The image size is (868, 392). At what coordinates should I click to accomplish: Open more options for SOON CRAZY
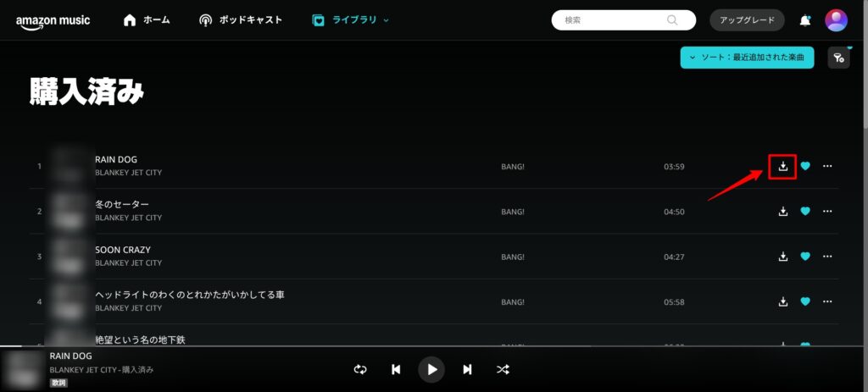[827, 257]
